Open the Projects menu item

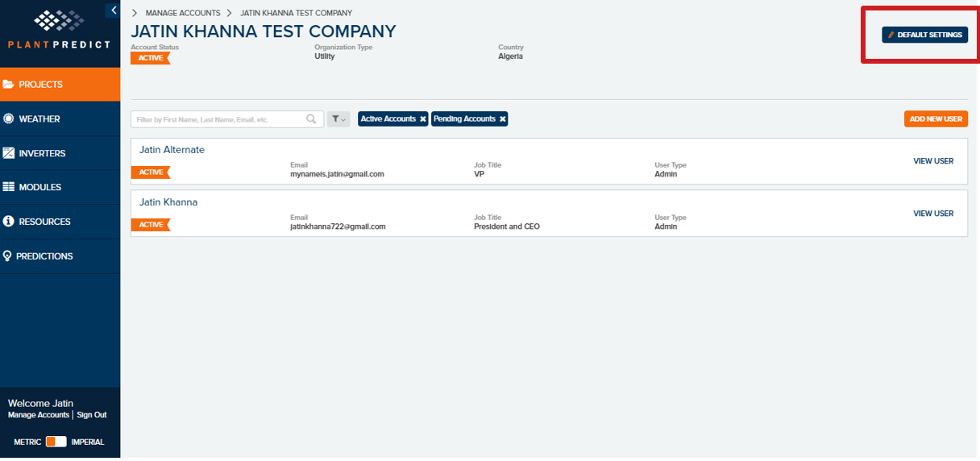point(60,85)
